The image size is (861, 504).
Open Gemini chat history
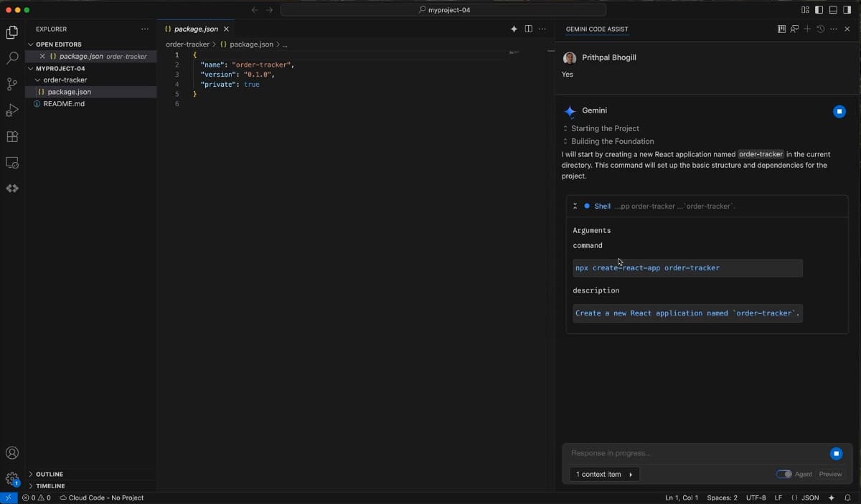tap(820, 29)
